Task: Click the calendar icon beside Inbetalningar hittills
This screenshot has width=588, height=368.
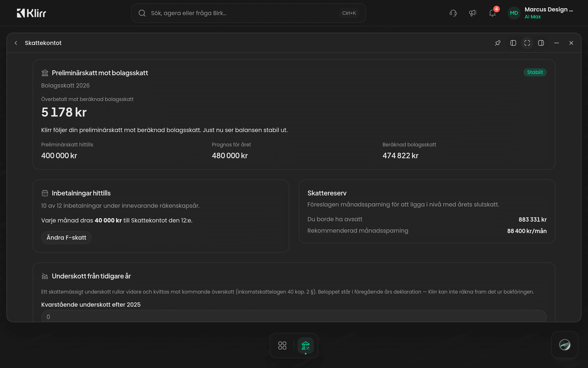Action: pos(45,193)
